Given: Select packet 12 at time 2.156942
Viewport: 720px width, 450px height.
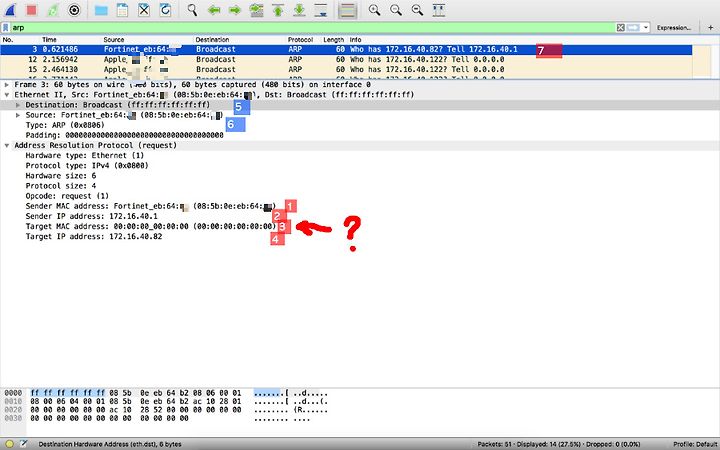Looking at the screenshot, I should pyautogui.click(x=346, y=60).
